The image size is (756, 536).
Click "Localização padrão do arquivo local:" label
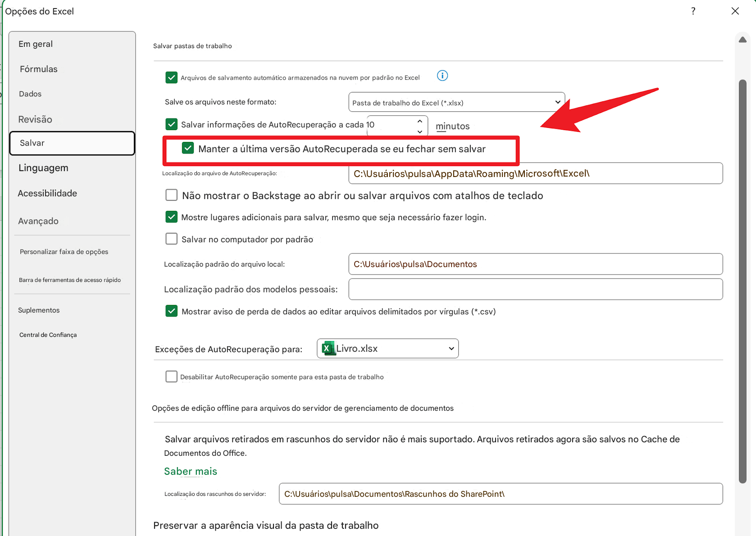point(224,264)
